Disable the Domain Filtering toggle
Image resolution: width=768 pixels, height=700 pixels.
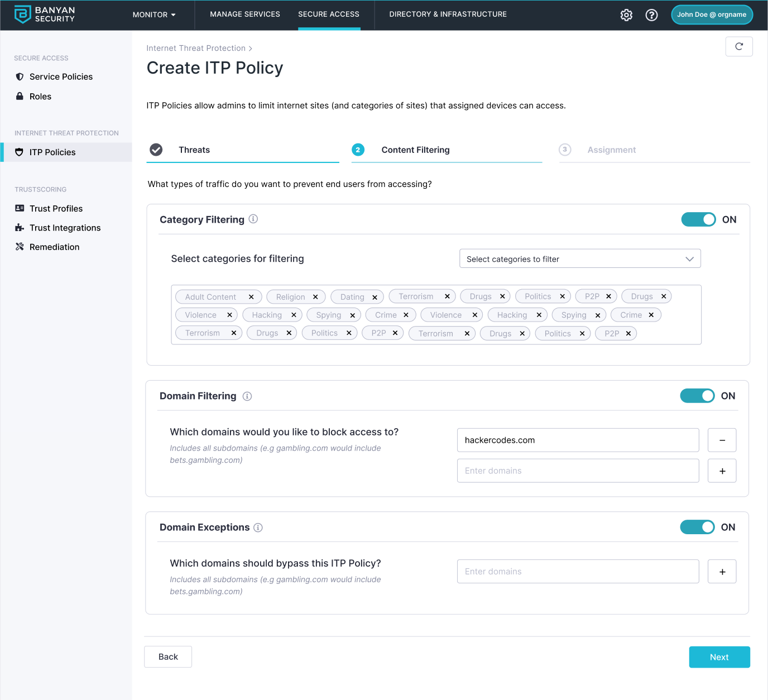(x=697, y=396)
